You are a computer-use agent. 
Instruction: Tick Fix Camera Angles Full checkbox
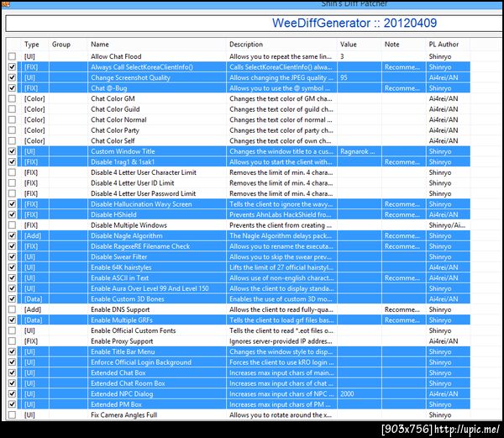pyautogui.click(x=12, y=414)
